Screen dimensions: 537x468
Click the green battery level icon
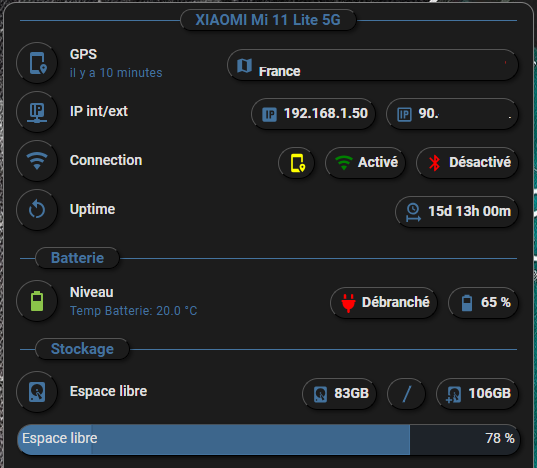coord(37,301)
